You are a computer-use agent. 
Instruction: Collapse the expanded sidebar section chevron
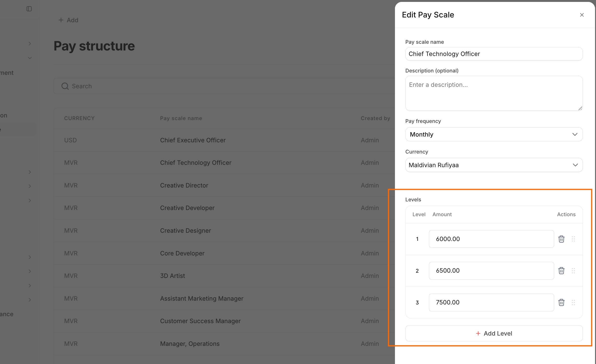point(30,58)
